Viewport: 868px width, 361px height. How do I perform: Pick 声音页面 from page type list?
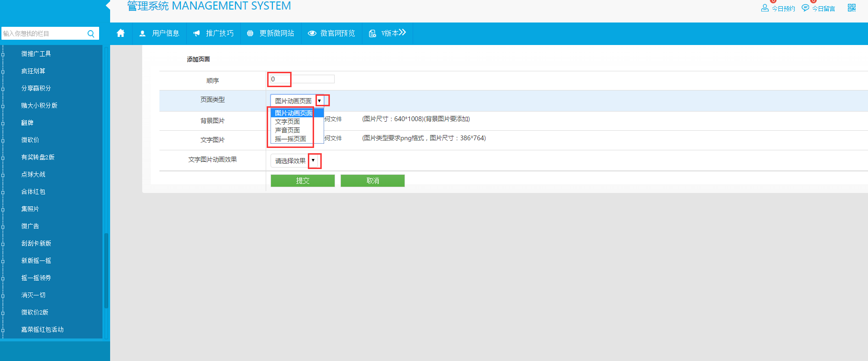pyautogui.click(x=287, y=130)
